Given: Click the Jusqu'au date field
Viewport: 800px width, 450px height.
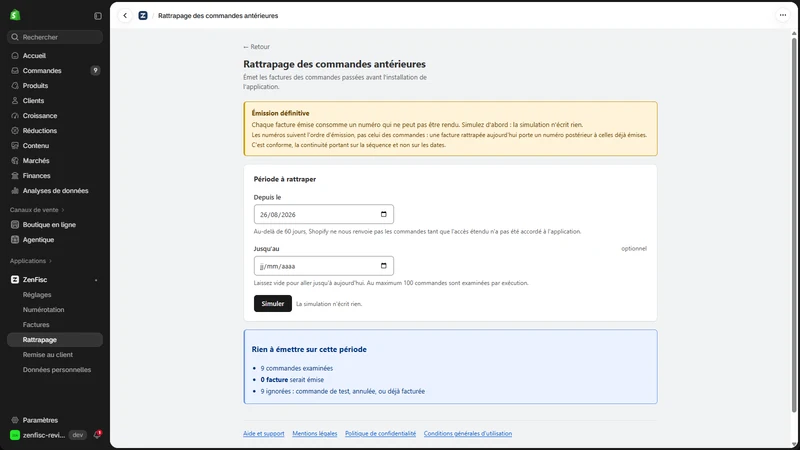Looking at the screenshot, I should coord(324,266).
